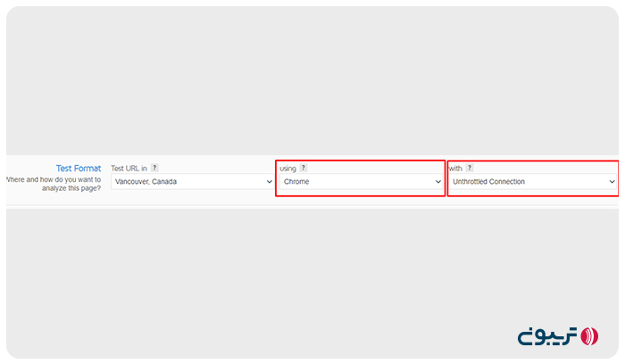
Task: Expand the Unthrottled Connection speed selector
Action: pyautogui.click(x=531, y=182)
